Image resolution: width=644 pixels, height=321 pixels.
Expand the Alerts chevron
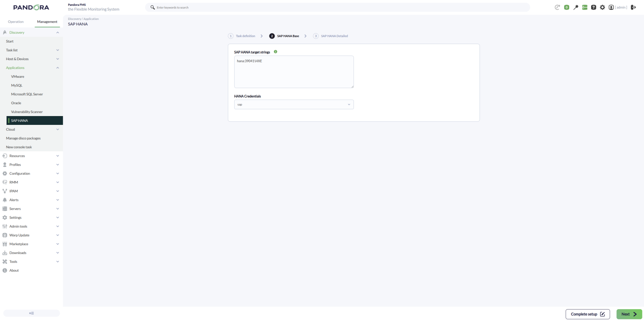click(x=58, y=200)
